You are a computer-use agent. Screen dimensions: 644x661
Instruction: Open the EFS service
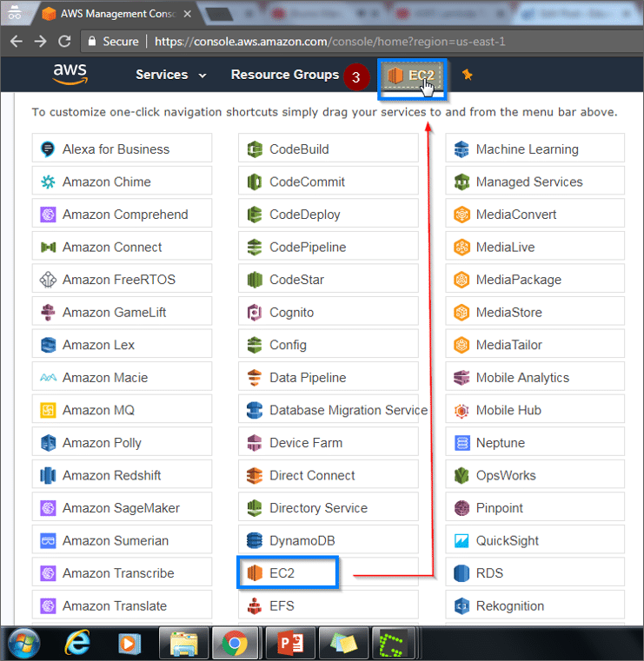click(329, 605)
